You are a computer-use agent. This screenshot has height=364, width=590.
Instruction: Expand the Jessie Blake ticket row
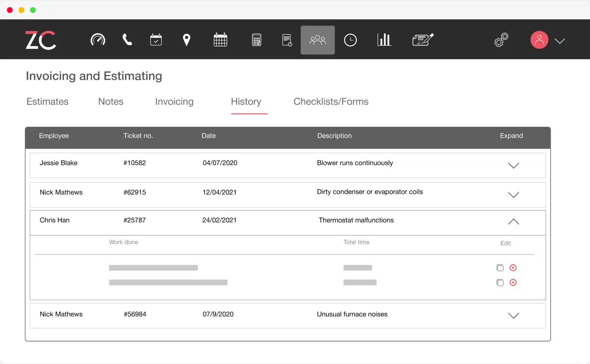514,166
